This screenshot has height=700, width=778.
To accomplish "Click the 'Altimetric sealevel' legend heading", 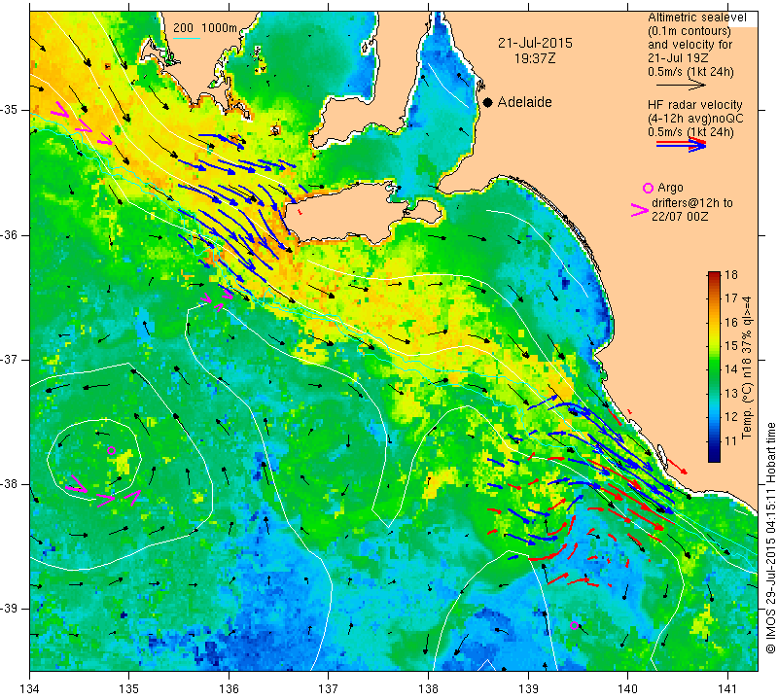I will coord(696,17).
